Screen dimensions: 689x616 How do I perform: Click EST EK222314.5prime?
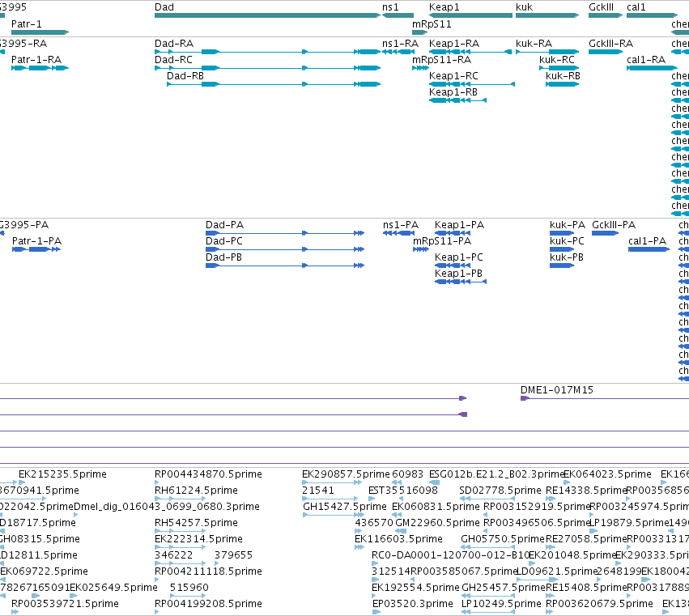pos(198,540)
